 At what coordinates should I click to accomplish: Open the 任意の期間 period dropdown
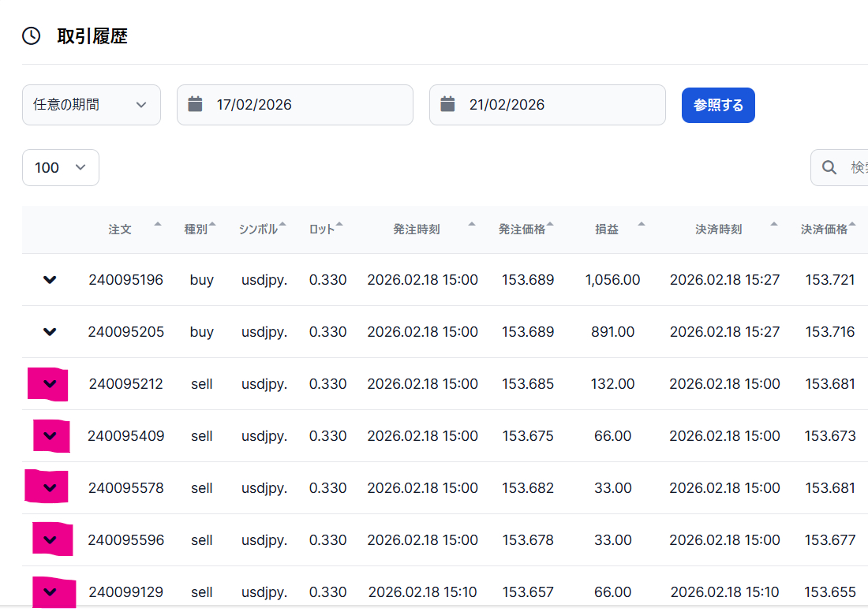pyautogui.click(x=92, y=105)
